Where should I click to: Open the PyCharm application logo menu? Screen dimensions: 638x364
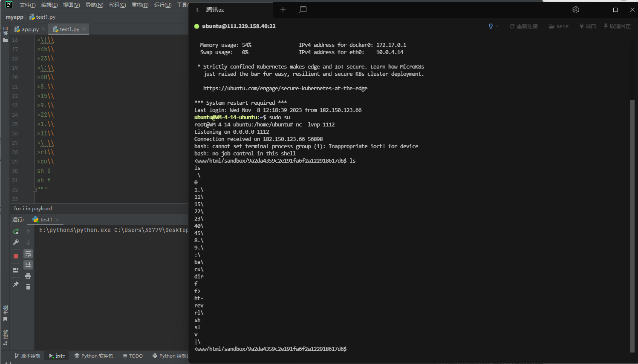pos(9,5)
